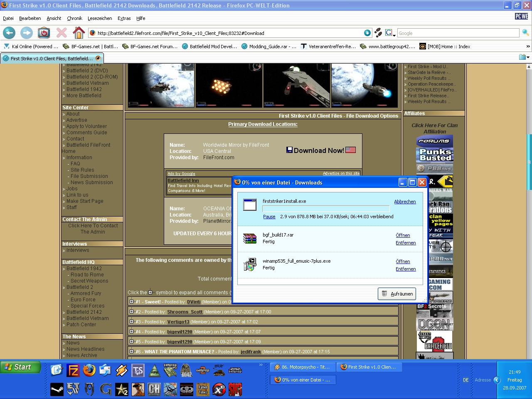Open the Extras menu
The width and height of the screenshot is (532, 399).
124,18
